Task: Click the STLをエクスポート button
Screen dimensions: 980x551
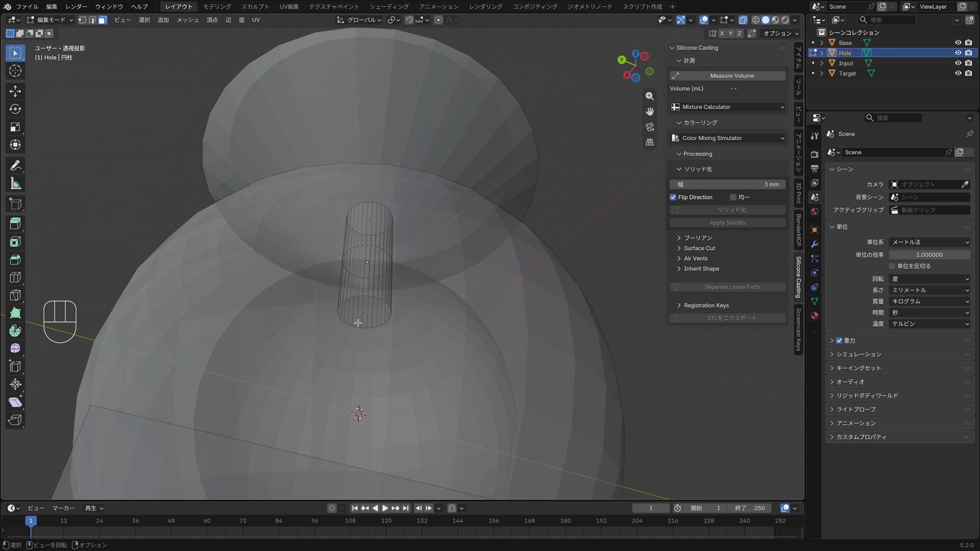Action: (x=728, y=318)
